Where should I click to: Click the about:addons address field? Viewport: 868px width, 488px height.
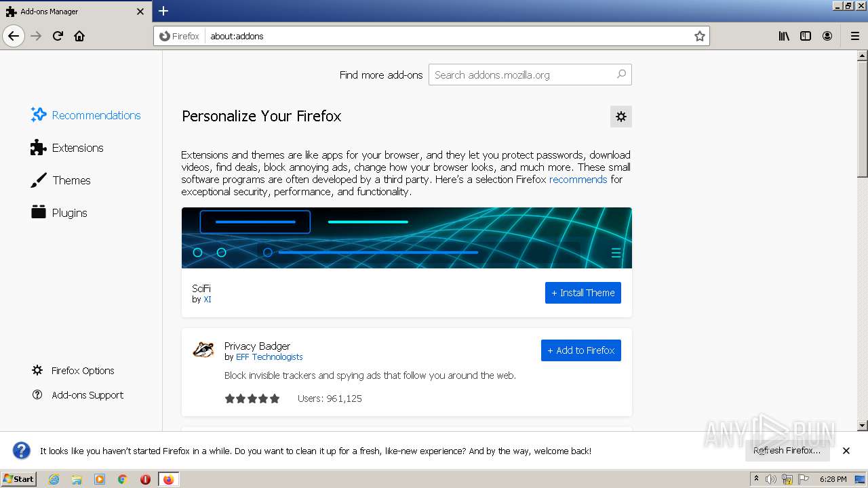tap(448, 36)
